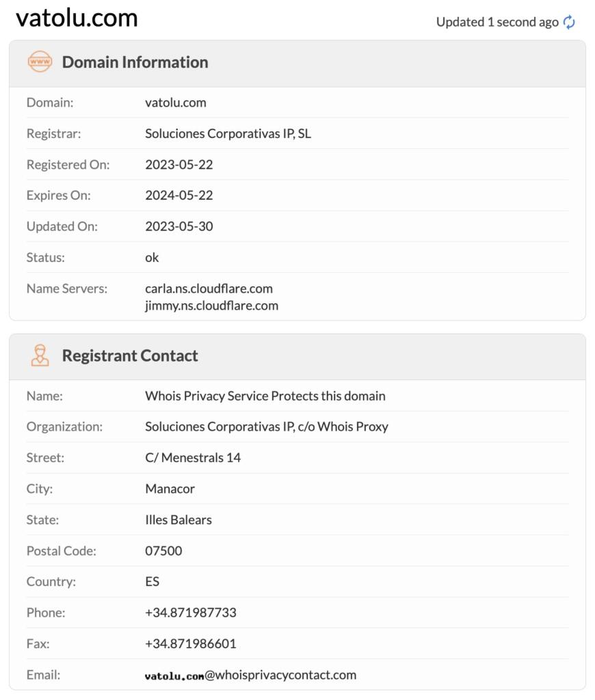Click the registered date 2023-05-22
The width and height of the screenshot is (595, 700).
pyautogui.click(x=179, y=164)
